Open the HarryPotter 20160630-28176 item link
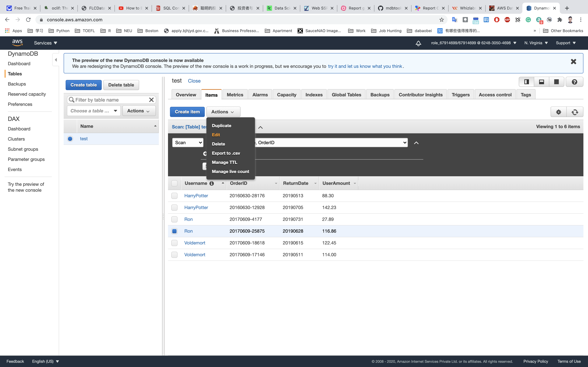 (196, 196)
